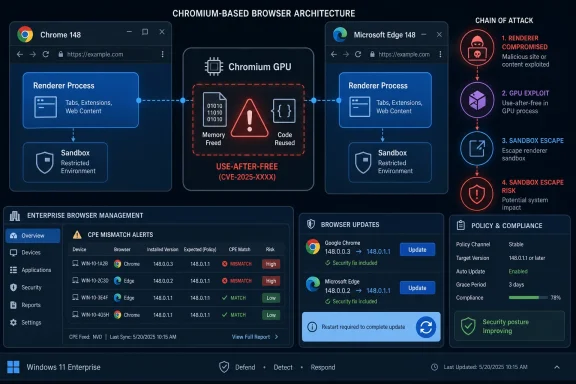The height and width of the screenshot is (384, 576).
Task: Click the Sandbox shield icon in the Chrome window
Action: (45, 162)
